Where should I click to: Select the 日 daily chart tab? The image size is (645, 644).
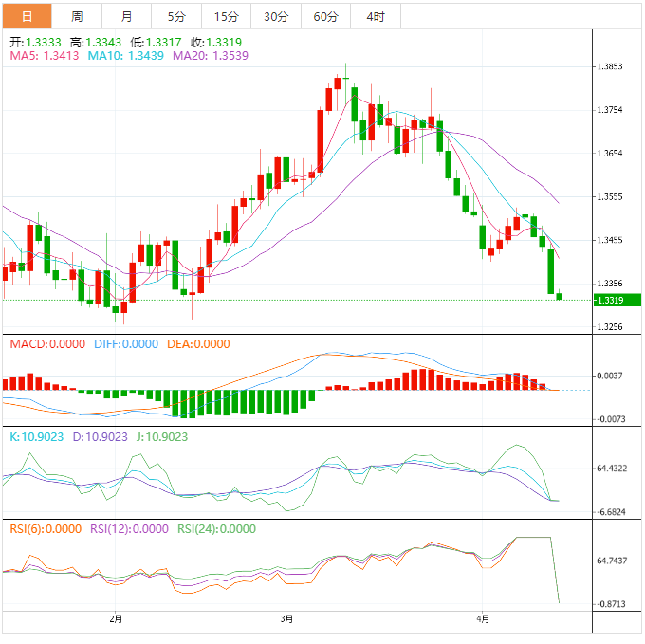(28, 16)
